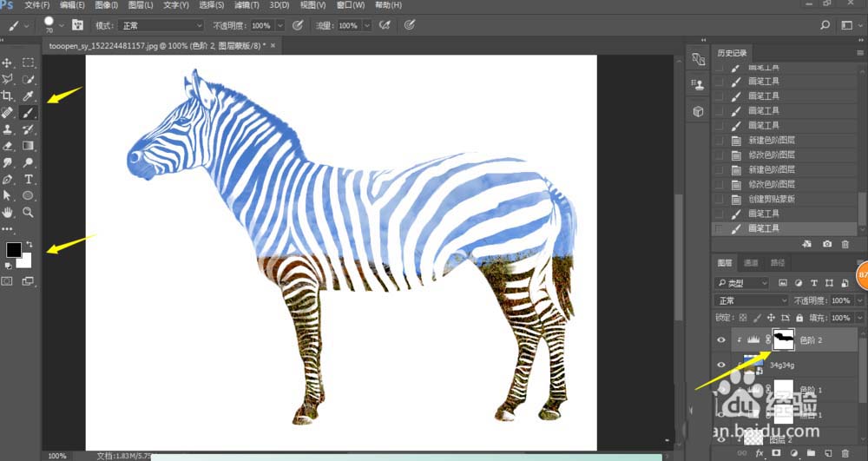Open the 文件(F) menu

(37, 5)
